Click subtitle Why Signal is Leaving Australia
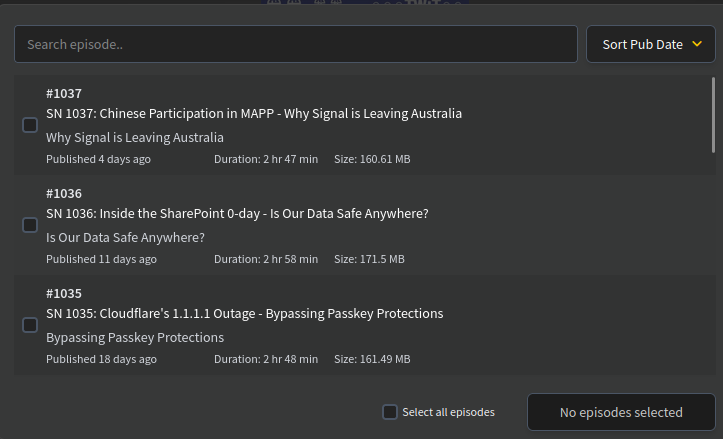This screenshot has height=439, width=723. point(135,137)
